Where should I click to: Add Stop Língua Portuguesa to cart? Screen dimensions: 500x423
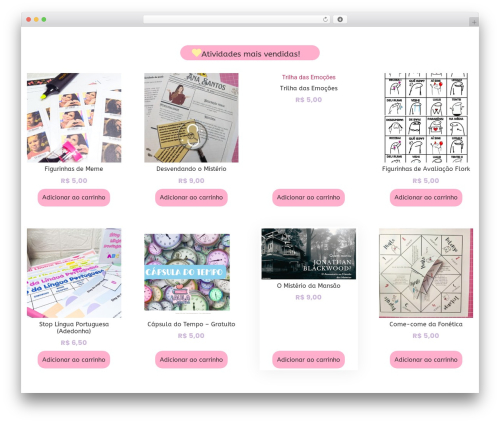(74, 359)
